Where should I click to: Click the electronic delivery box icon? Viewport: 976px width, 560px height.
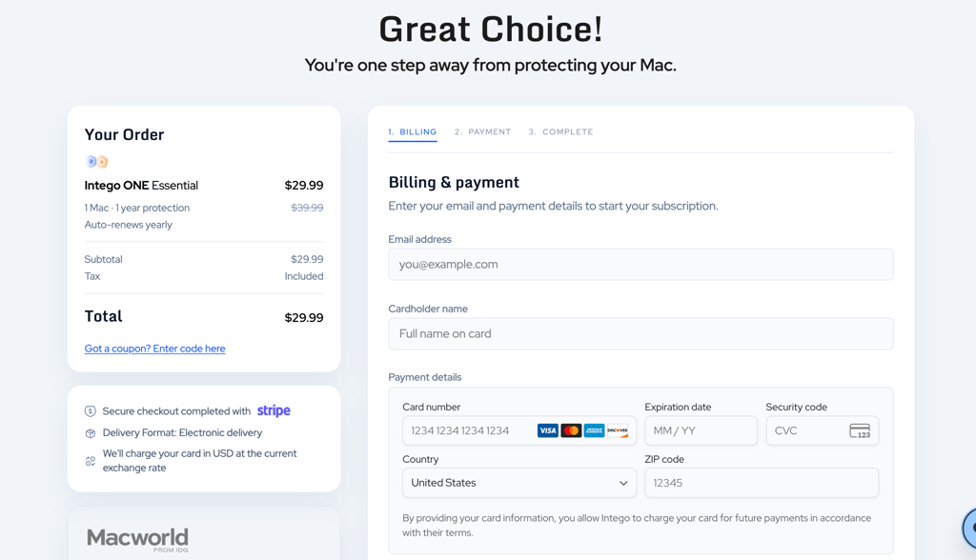click(91, 433)
